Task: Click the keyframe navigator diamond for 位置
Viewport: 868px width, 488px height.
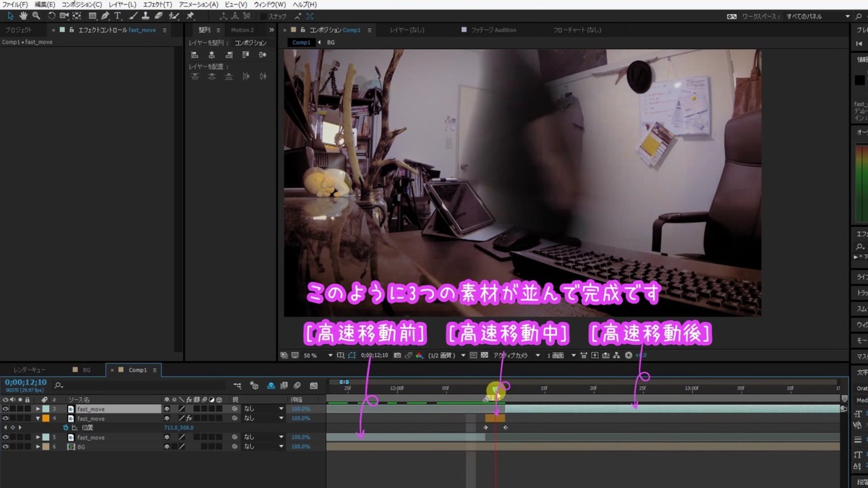Action: 12,428
